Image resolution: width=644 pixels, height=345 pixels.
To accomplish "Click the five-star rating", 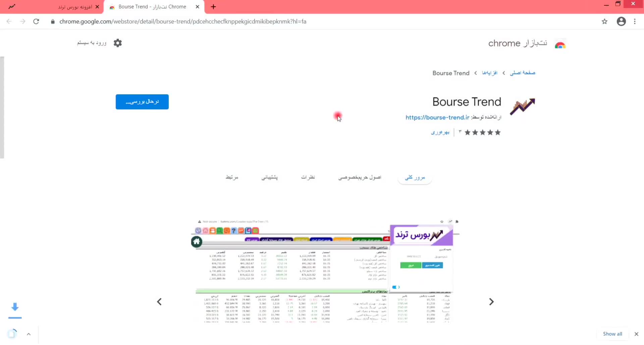I will click(x=482, y=133).
